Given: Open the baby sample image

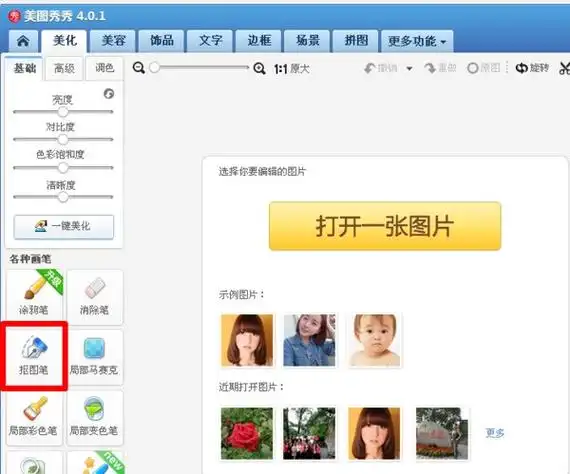Looking at the screenshot, I should [x=375, y=340].
